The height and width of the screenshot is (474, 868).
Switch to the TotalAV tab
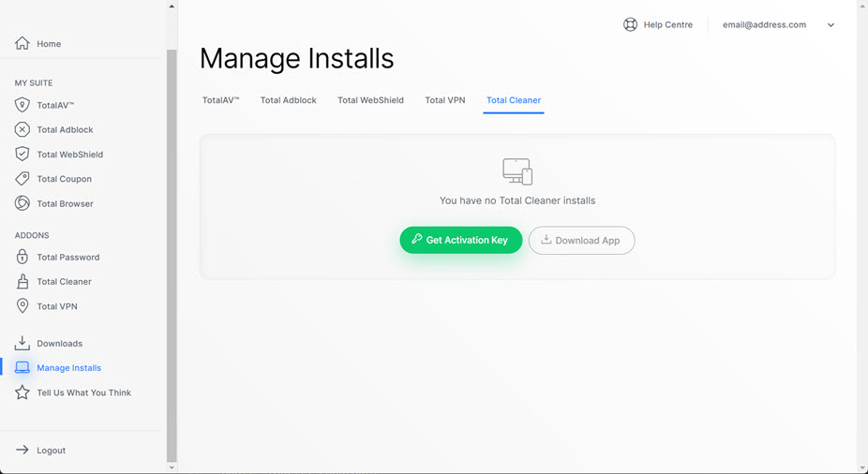(x=221, y=100)
